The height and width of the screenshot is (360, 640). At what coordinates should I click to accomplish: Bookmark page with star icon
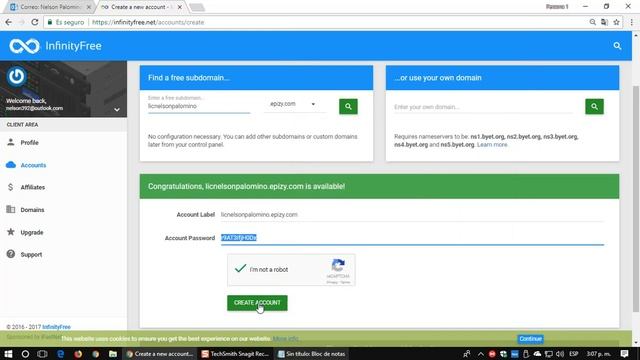coord(616,22)
